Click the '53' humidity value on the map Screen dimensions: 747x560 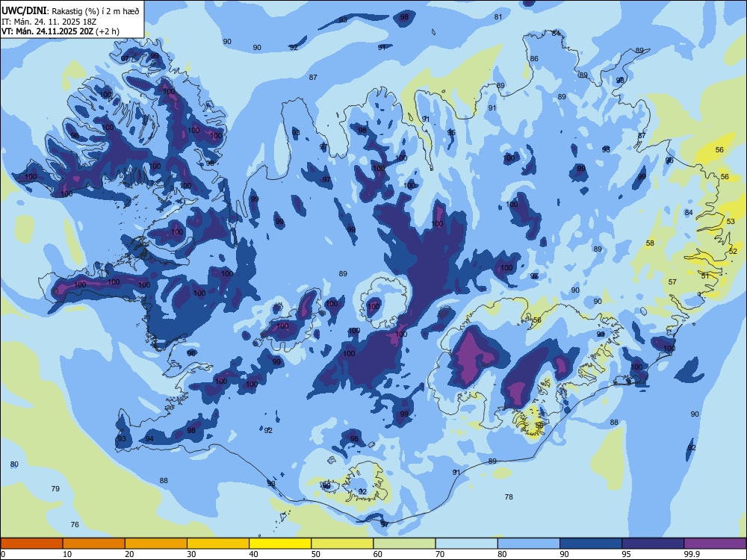click(731, 222)
